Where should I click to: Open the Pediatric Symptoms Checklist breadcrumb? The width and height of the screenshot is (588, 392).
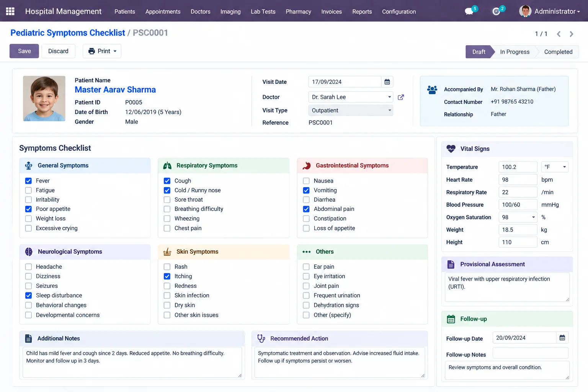coord(68,33)
